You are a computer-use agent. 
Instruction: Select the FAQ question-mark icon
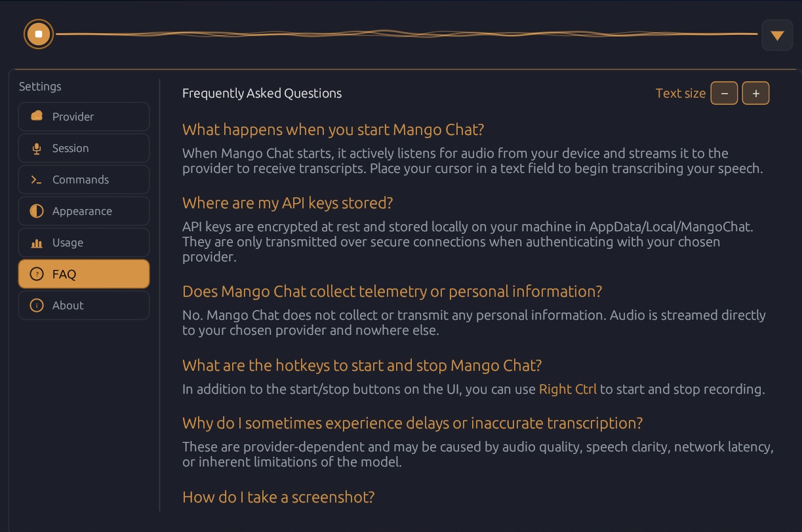point(37,274)
